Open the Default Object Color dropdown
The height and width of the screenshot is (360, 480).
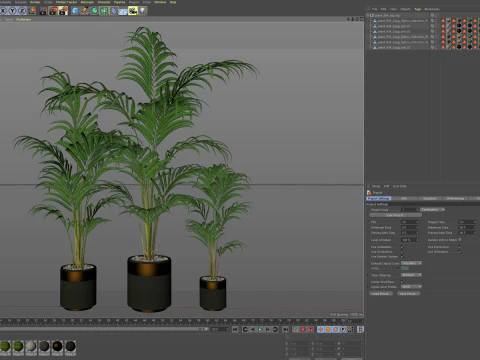[411, 263]
